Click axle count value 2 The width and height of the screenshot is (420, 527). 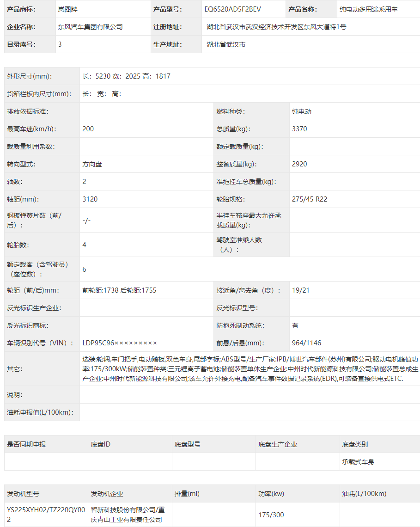pos(85,182)
